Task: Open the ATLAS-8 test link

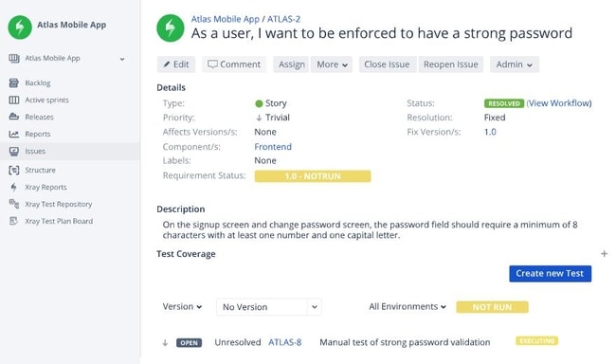Action: pos(285,342)
